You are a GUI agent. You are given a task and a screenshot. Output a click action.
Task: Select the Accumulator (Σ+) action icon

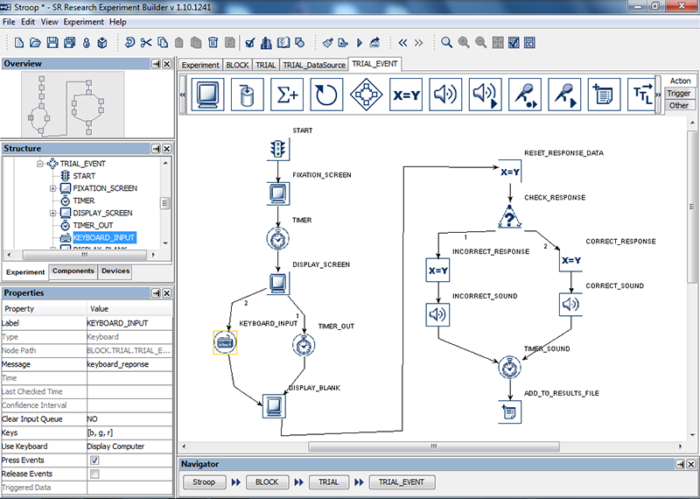click(288, 95)
